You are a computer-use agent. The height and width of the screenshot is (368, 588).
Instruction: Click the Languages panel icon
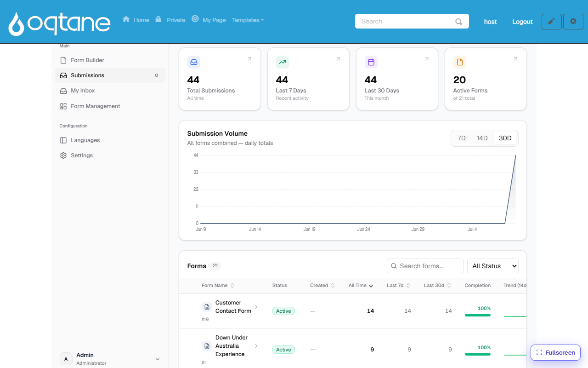63,140
